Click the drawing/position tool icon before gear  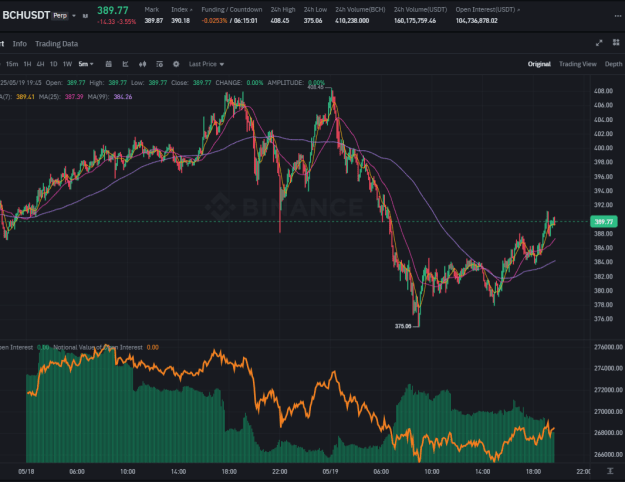(159, 64)
